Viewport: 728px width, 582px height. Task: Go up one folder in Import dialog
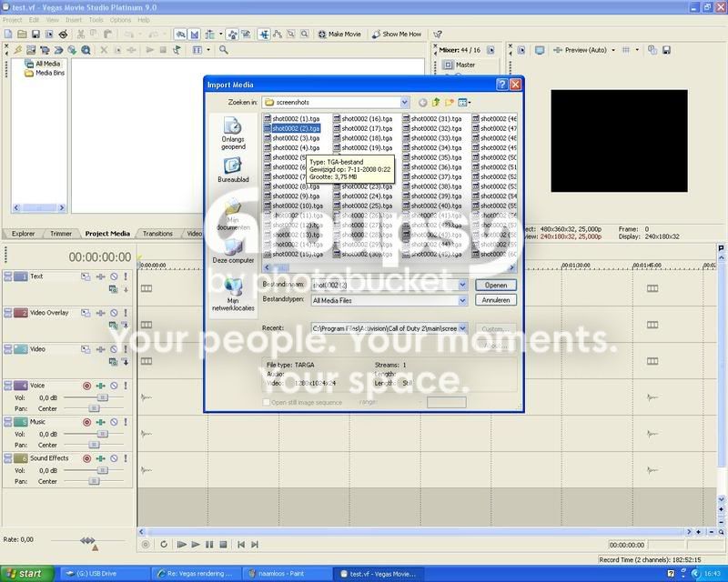click(x=436, y=103)
